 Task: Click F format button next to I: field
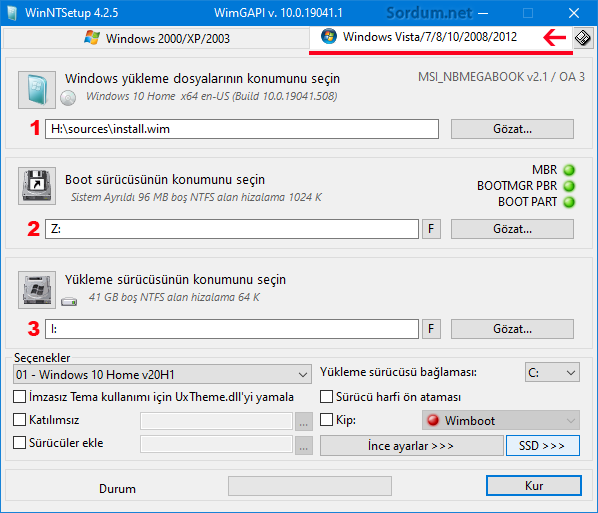431,329
